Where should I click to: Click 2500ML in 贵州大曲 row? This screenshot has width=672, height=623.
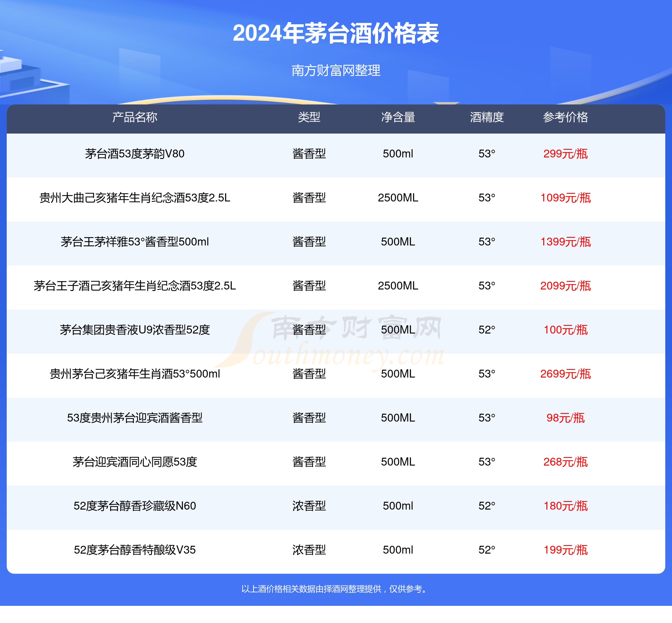(398, 198)
